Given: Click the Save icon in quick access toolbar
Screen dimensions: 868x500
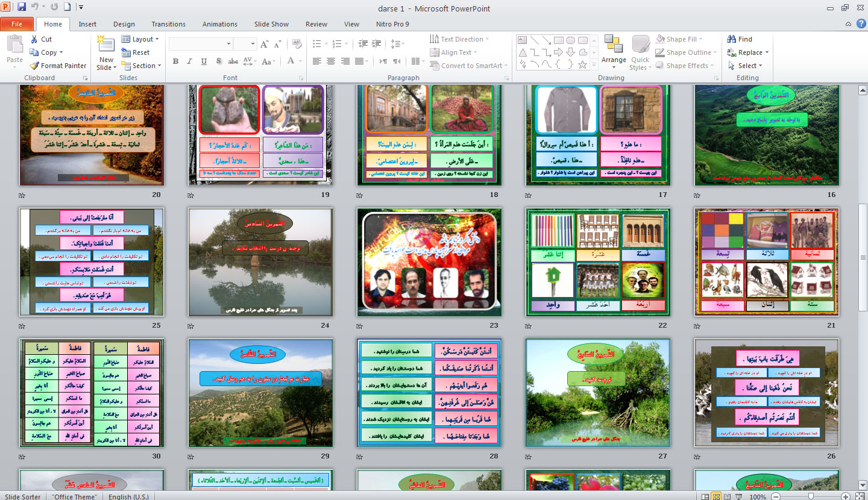Looking at the screenshot, I should pyautogui.click(x=22, y=8).
